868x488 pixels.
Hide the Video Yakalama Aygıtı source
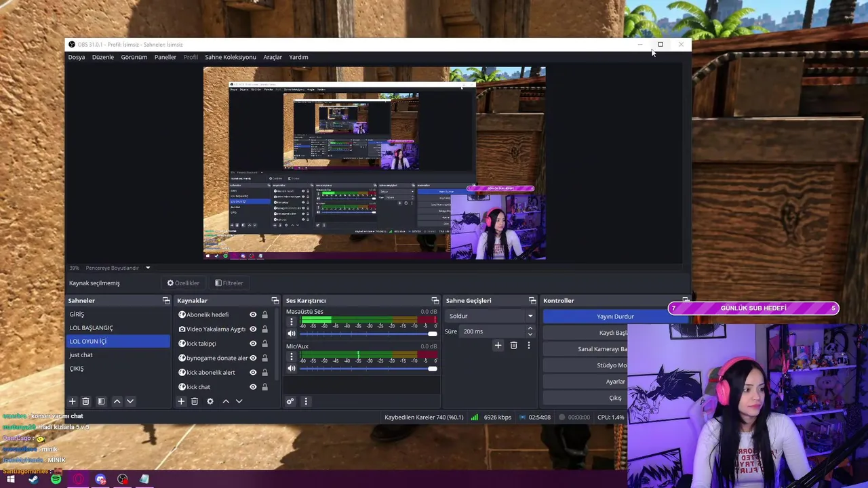pyautogui.click(x=253, y=329)
